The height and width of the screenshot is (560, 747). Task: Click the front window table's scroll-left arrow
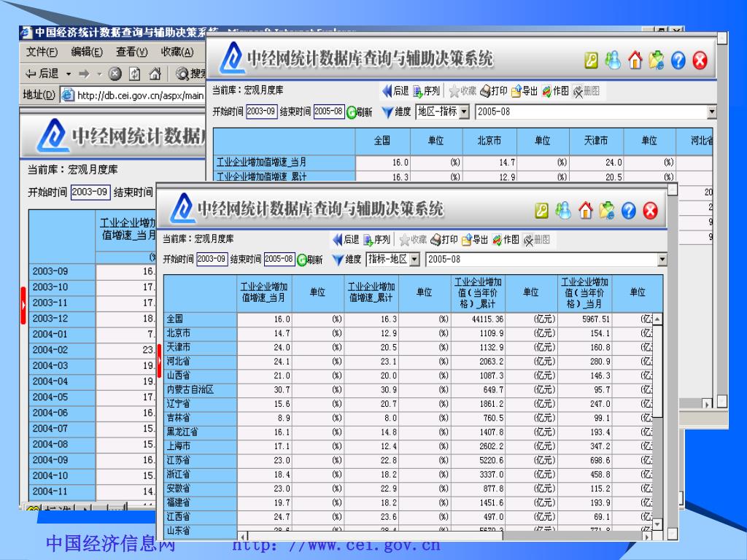tap(243, 536)
